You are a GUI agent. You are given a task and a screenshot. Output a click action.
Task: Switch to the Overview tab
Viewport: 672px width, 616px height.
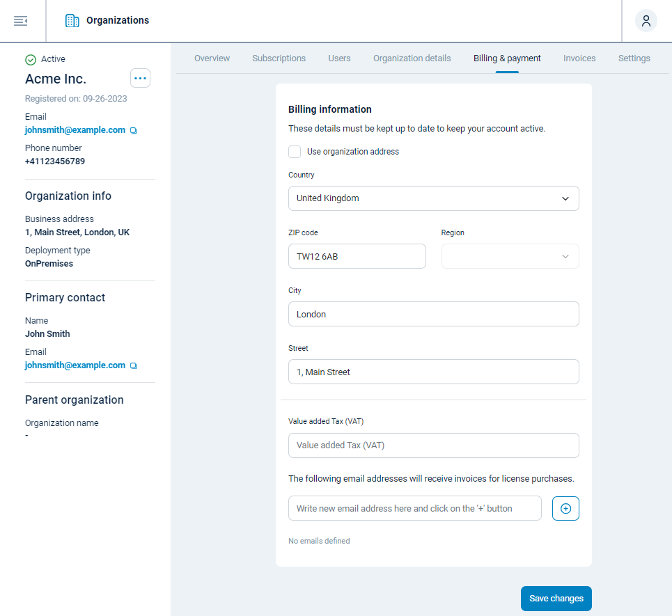tap(212, 58)
